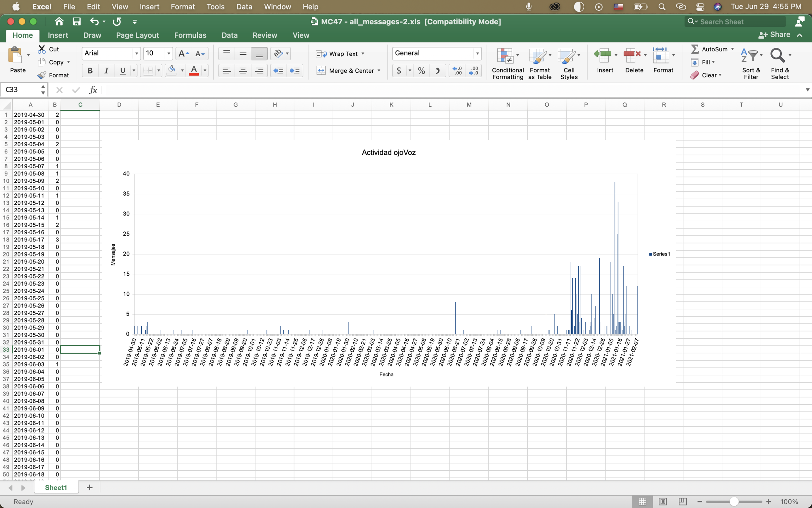Activate the Format Painter
This screenshot has height=508, width=812.
click(x=54, y=74)
